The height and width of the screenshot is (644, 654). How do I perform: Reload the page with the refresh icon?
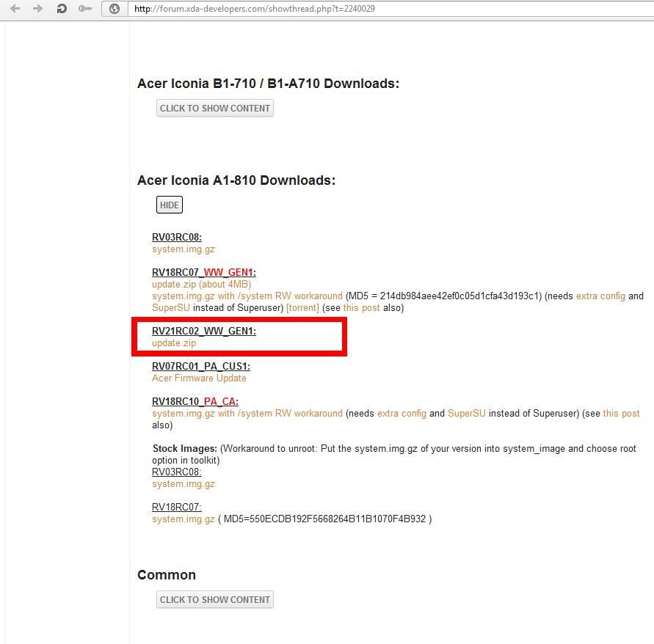tap(62, 8)
